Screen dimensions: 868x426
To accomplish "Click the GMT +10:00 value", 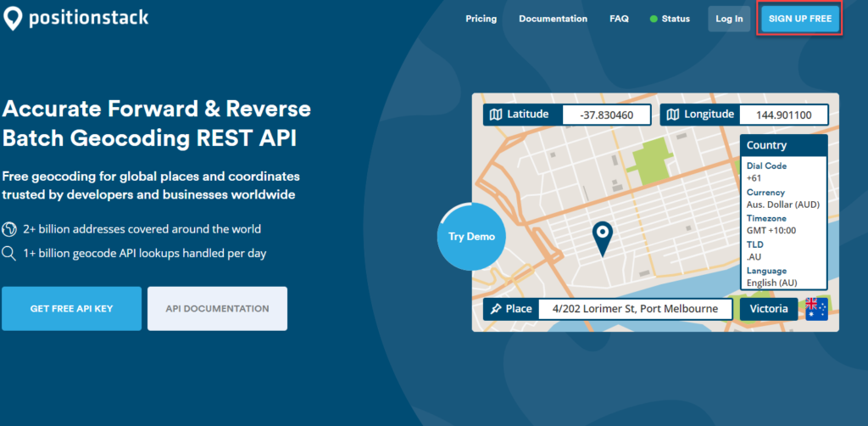I will [x=771, y=230].
